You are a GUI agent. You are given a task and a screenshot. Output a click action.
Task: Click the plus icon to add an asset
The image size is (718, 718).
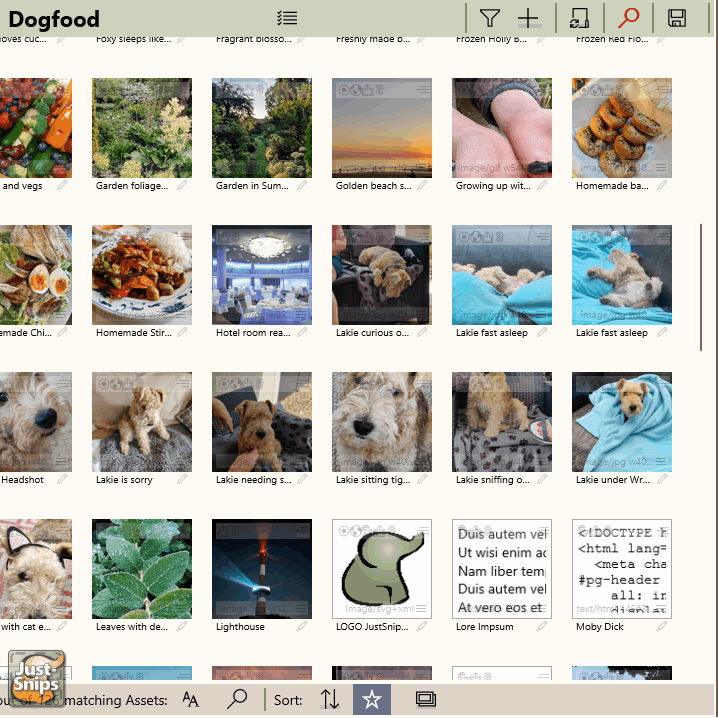(x=528, y=18)
